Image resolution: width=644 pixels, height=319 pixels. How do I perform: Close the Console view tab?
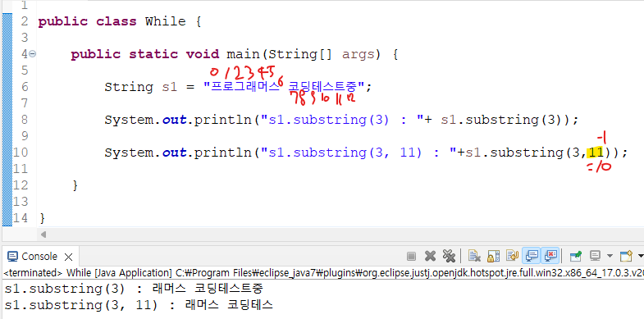pyautogui.click(x=69, y=257)
